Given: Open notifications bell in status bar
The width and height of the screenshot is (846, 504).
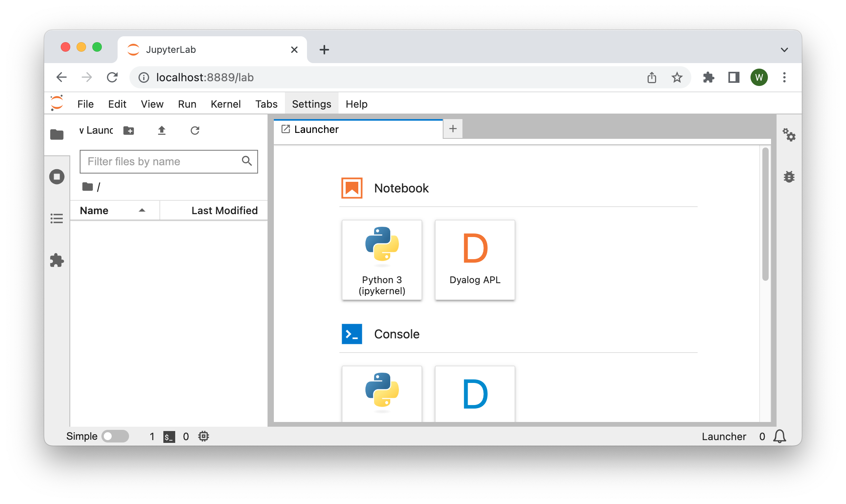Looking at the screenshot, I should [779, 436].
